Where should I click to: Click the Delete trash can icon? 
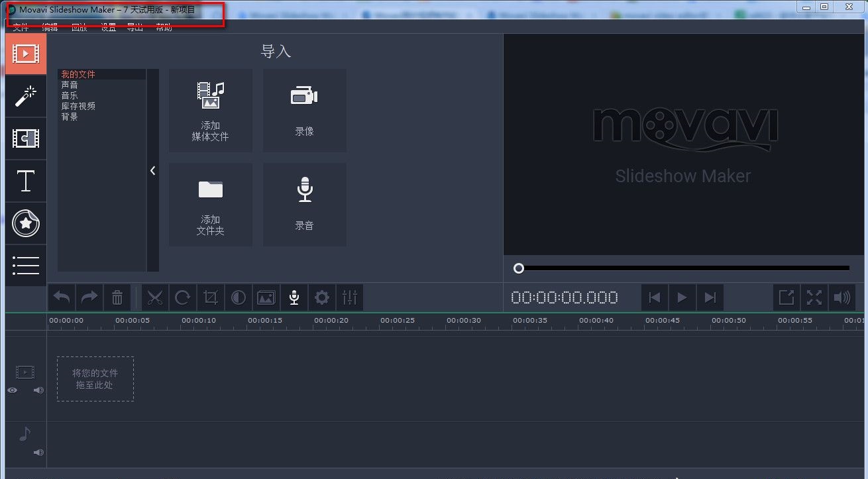[x=117, y=298]
